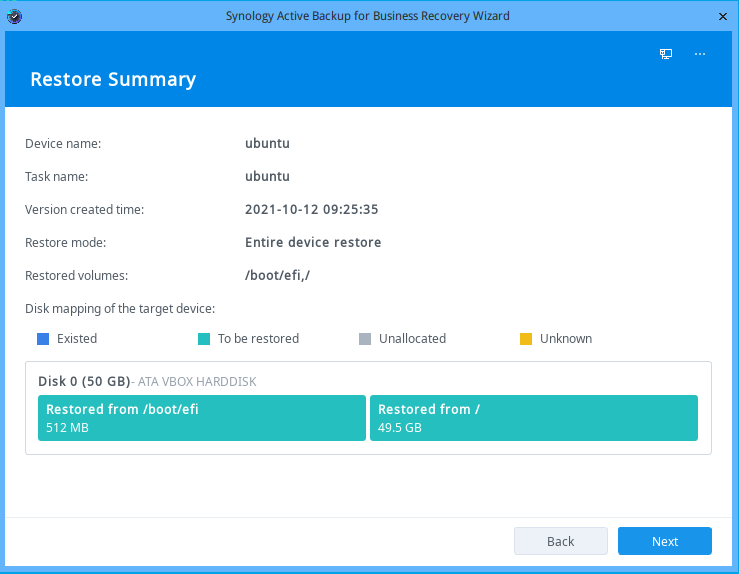Click the yellow Unknown legend swatch

tap(526, 339)
